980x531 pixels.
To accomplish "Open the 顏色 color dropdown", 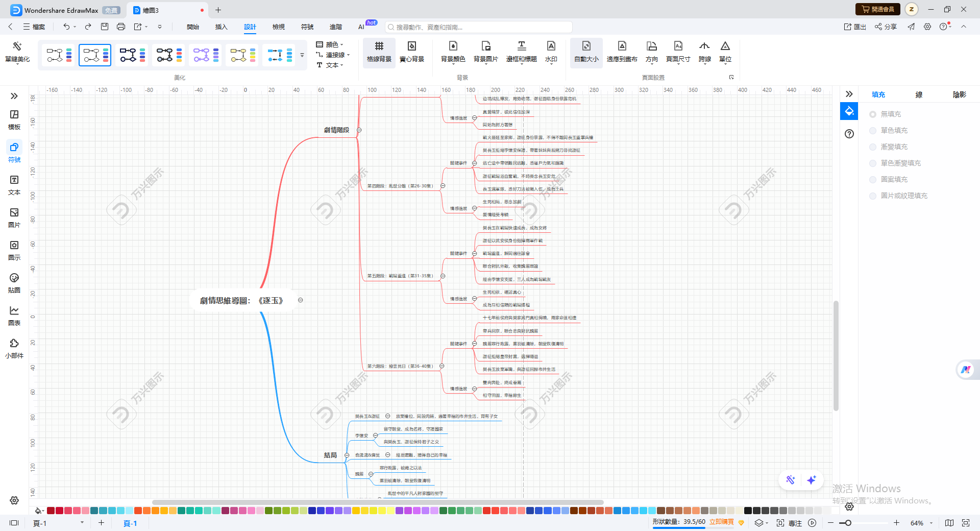I will [330, 44].
